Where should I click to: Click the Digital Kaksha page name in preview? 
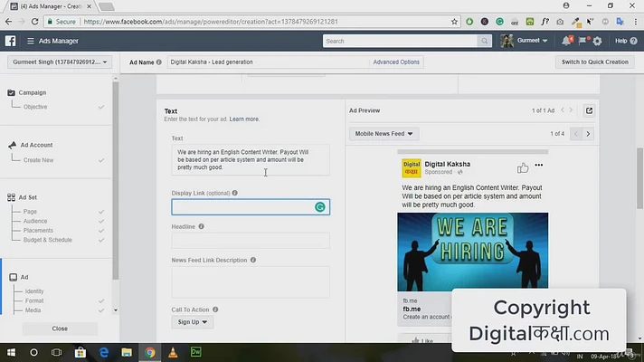tap(447, 164)
